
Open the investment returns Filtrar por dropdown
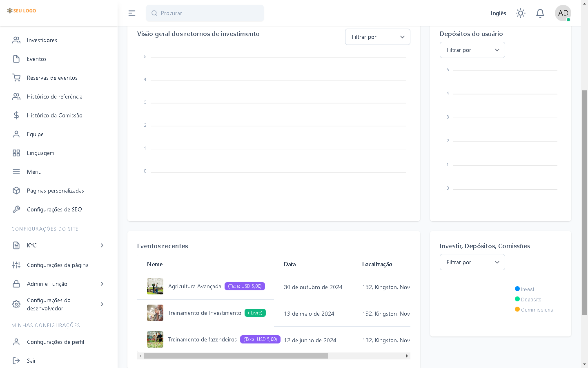click(x=377, y=37)
